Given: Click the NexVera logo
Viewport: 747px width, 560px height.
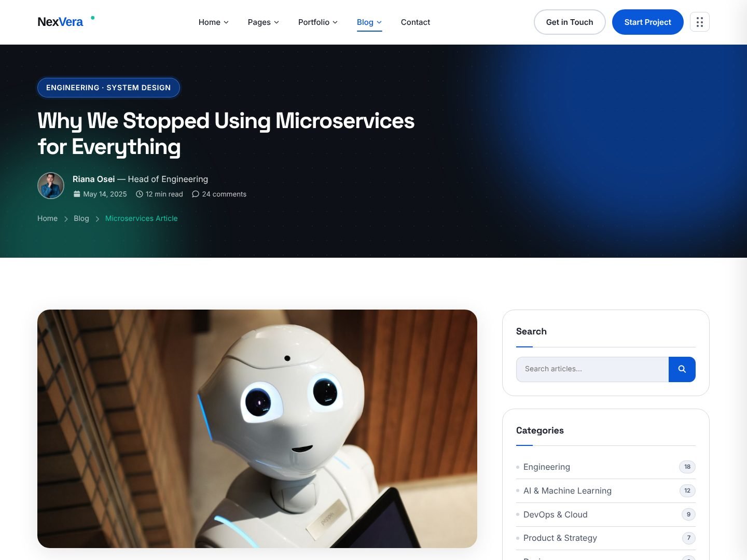Looking at the screenshot, I should 66,22.
